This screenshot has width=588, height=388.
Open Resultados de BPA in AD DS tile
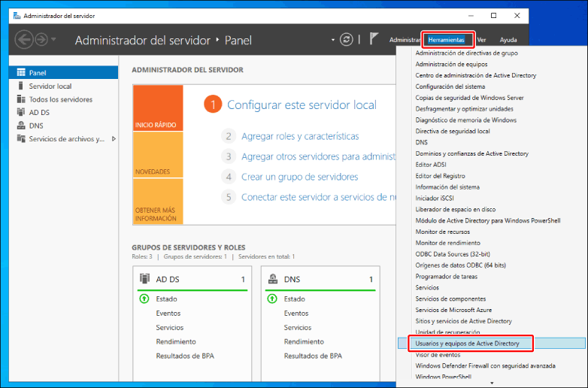[185, 356]
